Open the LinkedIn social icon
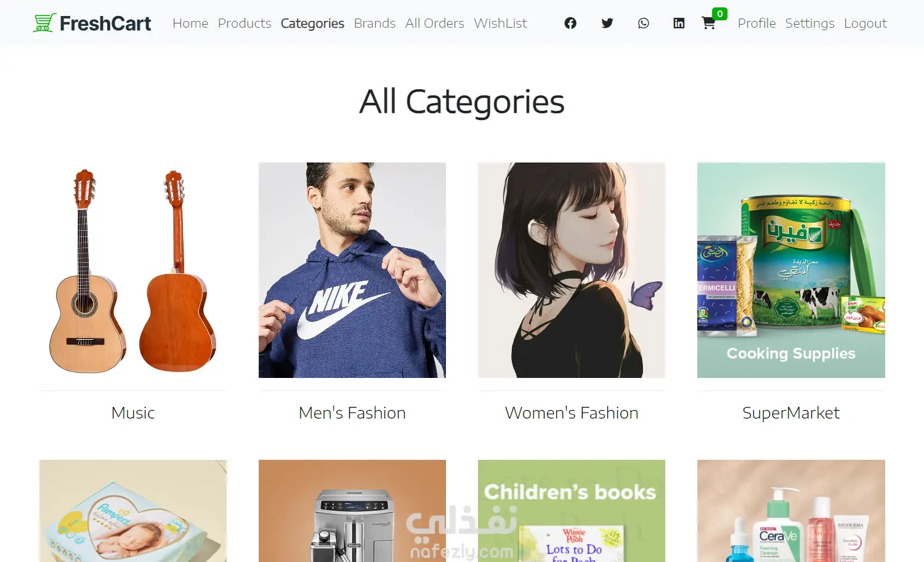Screen dimensions: 924x562 pyautogui.click(x=679, y=23)
